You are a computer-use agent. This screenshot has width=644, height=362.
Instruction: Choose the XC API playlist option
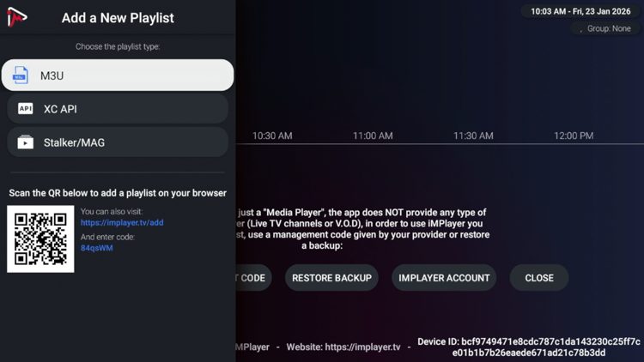(x=118, y=109)
